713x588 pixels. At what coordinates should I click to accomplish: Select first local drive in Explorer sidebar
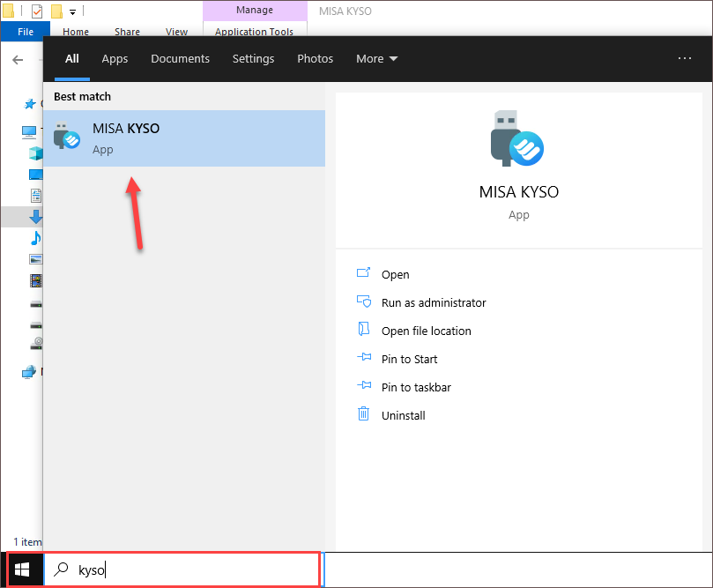click(x=36, y=304)
